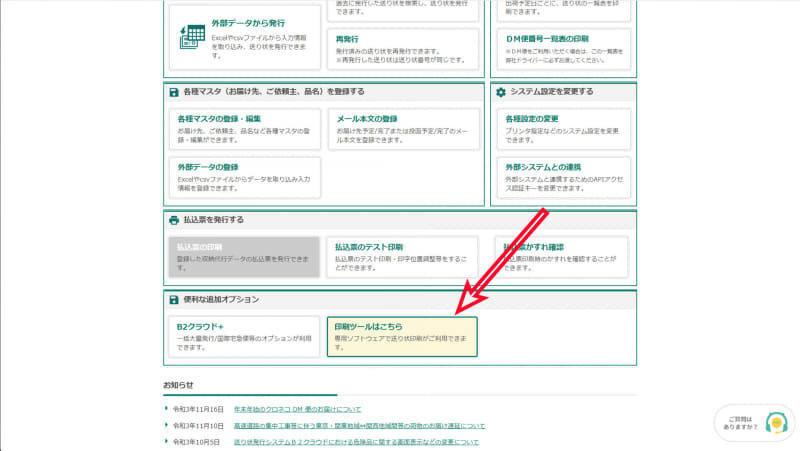800x451 pixels.
Task: Open 各種設定の変更 card
Action: pos(564,129)
